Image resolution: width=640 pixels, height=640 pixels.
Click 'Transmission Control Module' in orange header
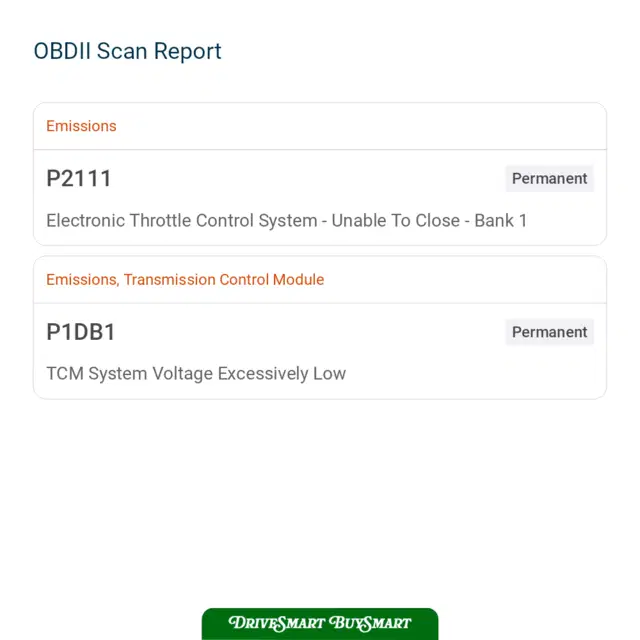224,280
